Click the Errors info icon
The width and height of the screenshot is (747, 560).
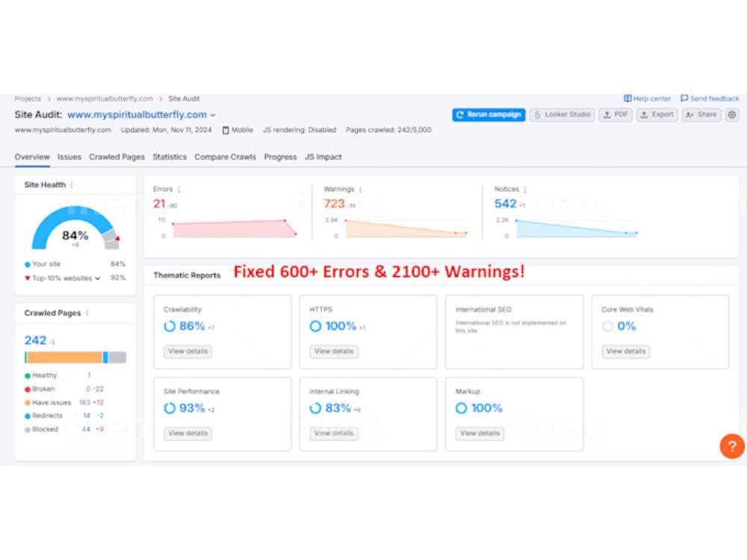click(179, 189)
